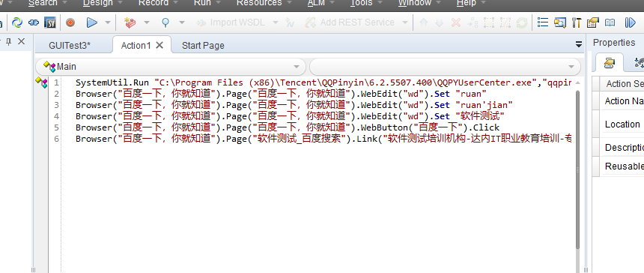Run the test with the blue Play arrow
This screenshot has height=273, width=644.
pos(91,22)
